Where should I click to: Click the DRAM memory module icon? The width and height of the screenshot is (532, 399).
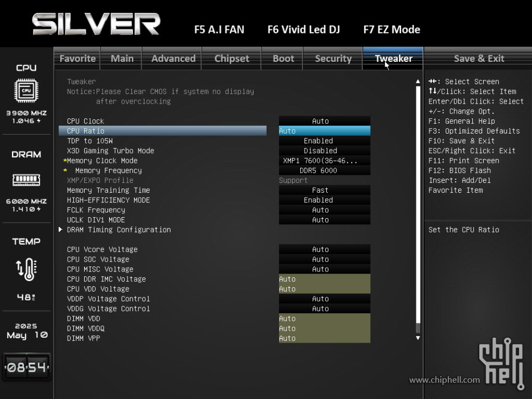(26, 180)
